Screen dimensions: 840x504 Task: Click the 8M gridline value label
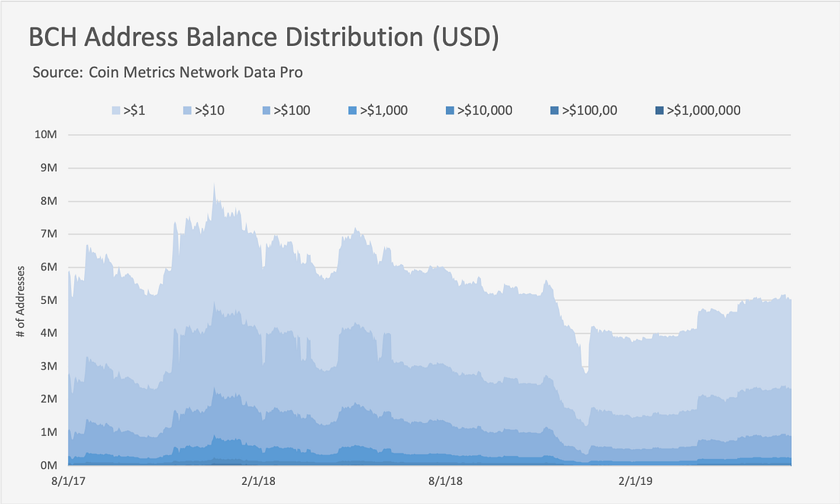48,201
